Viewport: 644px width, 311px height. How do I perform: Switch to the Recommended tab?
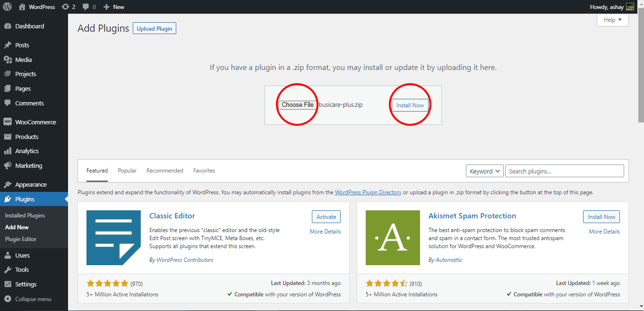pyautogui.click(x=165, y=171)
